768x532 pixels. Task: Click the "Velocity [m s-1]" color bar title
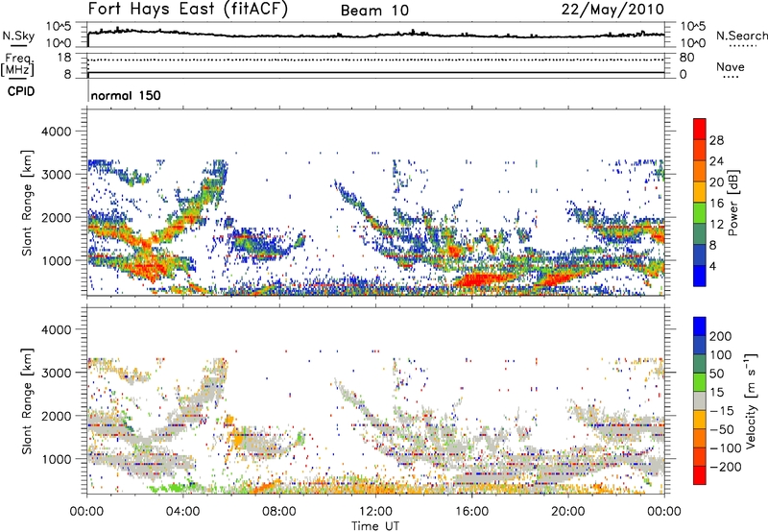coord(751,400)
